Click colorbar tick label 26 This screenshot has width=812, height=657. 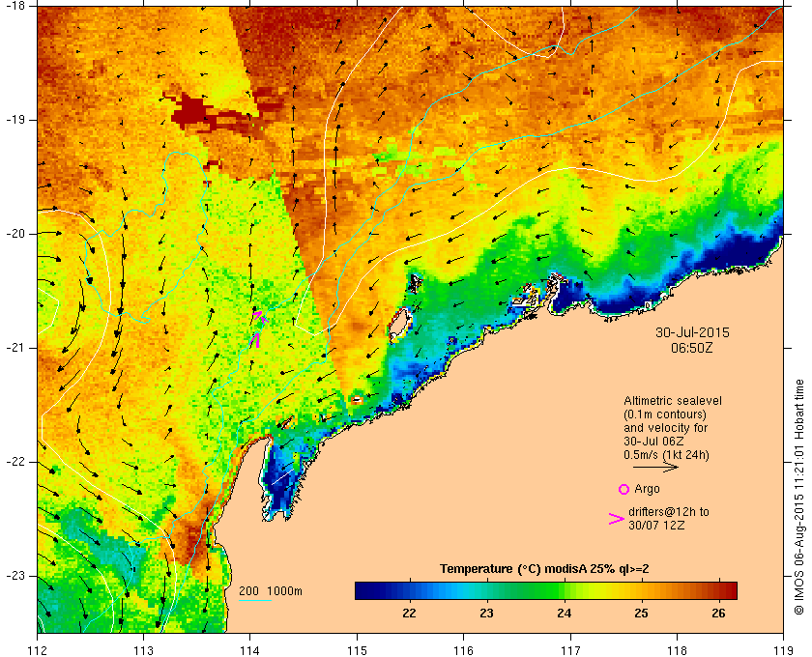point(718,614)
